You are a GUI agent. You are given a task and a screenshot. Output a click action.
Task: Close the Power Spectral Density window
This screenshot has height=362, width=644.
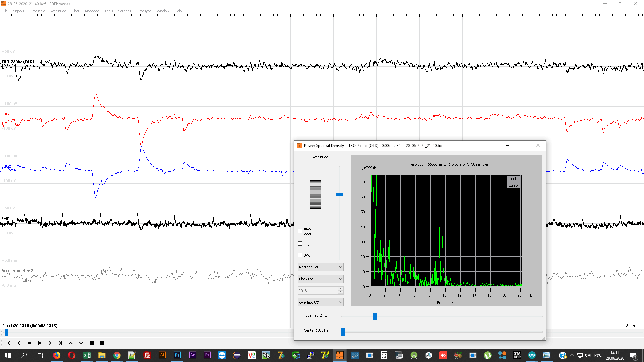pyautogui.click(x=538, y=145)
